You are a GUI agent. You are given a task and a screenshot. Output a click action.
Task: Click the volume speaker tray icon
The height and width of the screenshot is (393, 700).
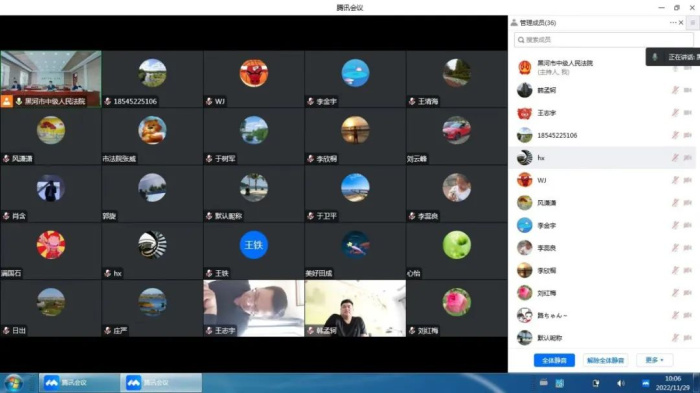coord(621,383)
